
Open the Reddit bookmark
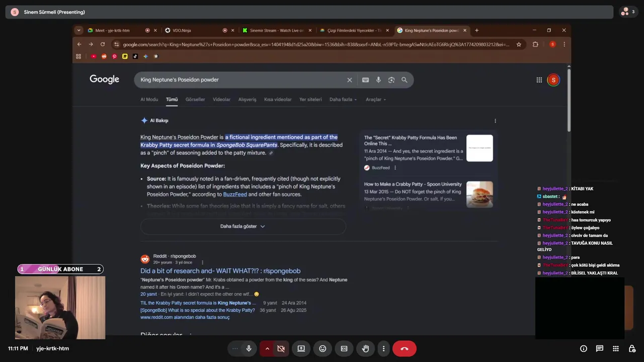tap(104, 56)
